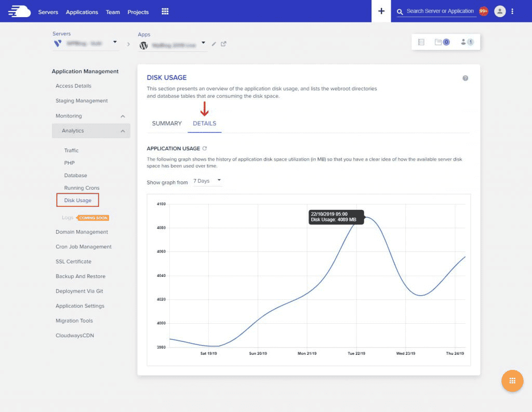Select Disk Usage in sidebar
This screenshot has height=412, width=532.
click(78, 200)
